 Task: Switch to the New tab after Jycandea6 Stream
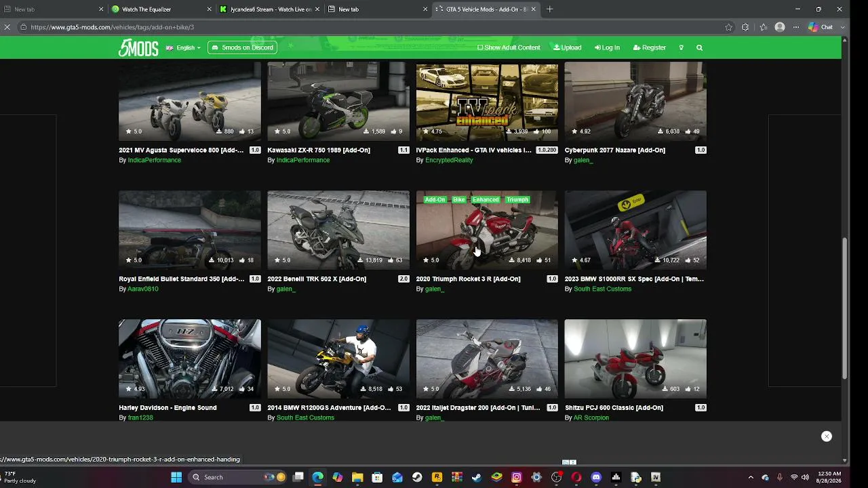[x=378, y=9]
